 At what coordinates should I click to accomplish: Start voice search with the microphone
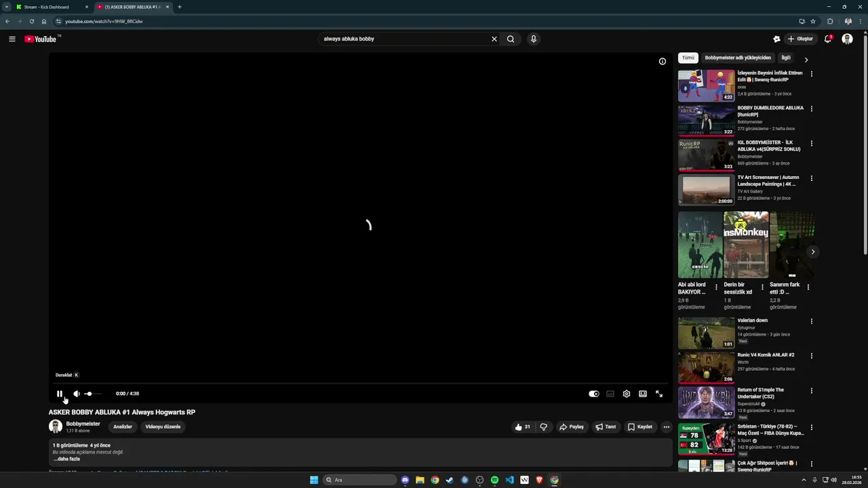pyautogui.click(x=534, y=39)
